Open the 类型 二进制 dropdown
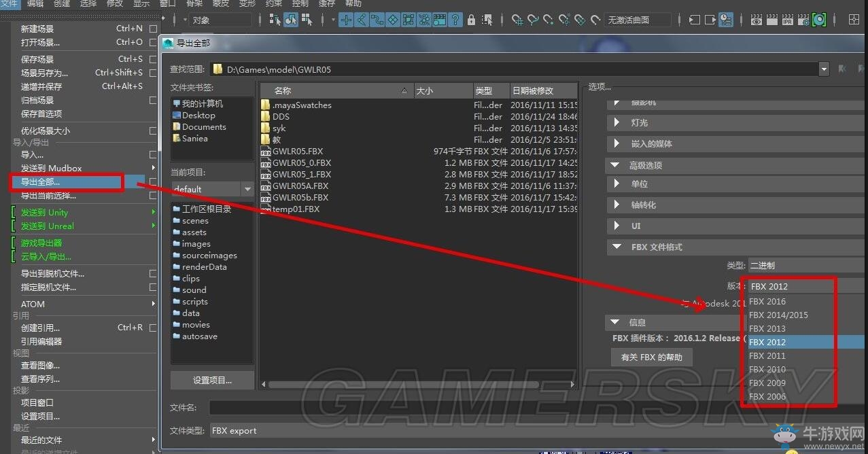 click(x=808, y=266)
